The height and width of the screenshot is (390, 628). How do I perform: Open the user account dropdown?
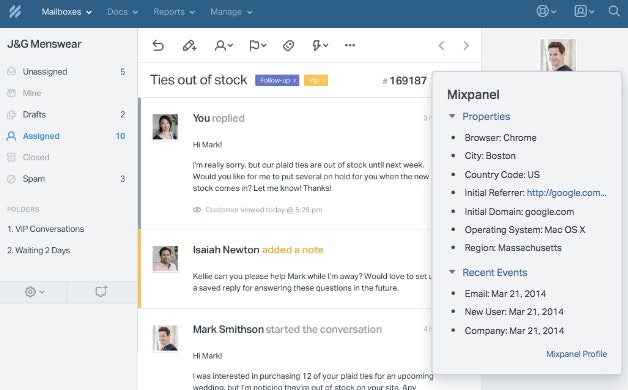click(584, 11)
